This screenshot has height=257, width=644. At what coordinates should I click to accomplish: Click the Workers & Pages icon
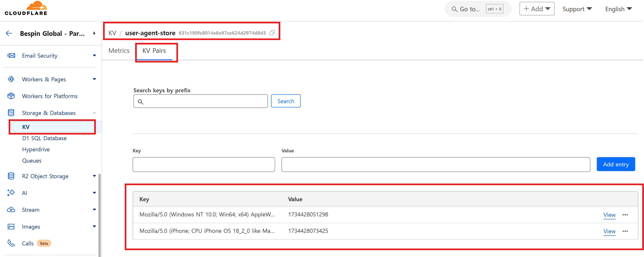pos(11,79)
